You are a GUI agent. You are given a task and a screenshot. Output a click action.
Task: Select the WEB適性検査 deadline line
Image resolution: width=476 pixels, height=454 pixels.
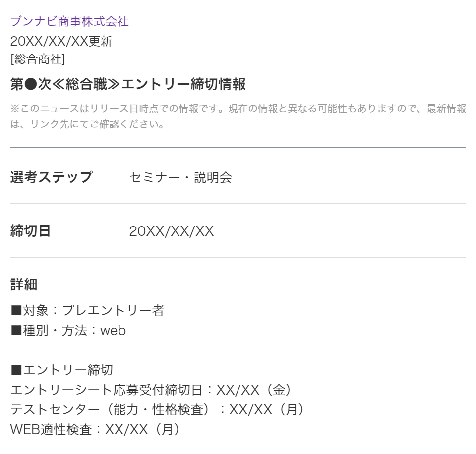click(95, 429)
